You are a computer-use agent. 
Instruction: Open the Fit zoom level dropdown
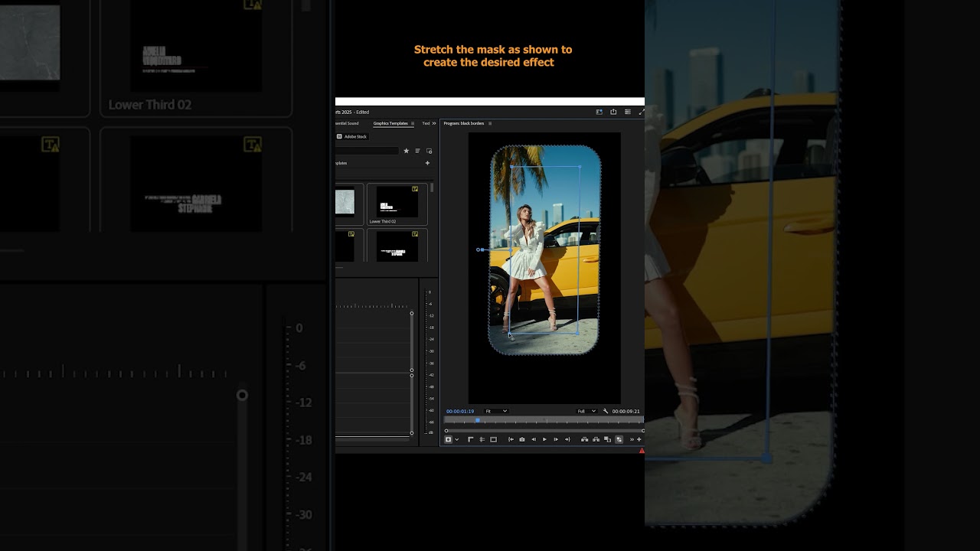point(496,411)
